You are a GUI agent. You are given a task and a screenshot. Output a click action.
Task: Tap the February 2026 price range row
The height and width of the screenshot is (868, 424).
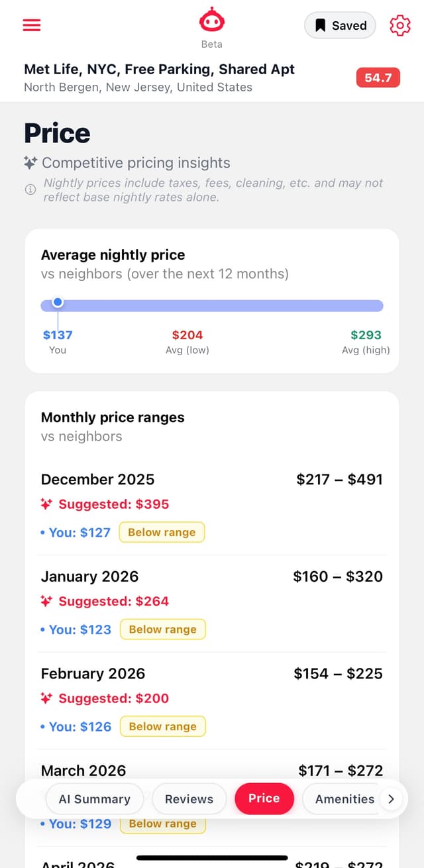pos(212,674)
